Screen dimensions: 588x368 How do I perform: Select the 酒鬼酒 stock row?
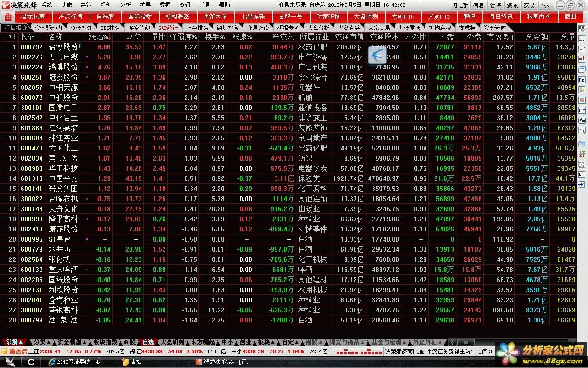288,320
